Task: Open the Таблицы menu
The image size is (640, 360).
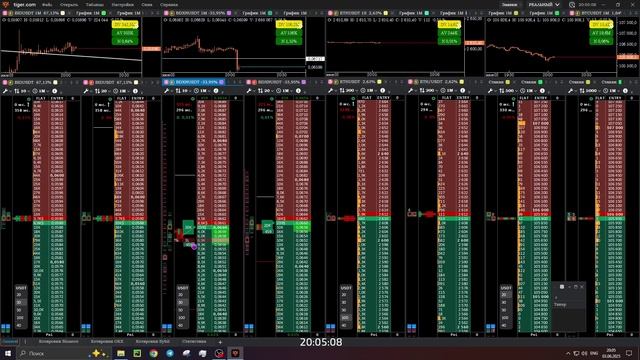Action: (94, 4)
